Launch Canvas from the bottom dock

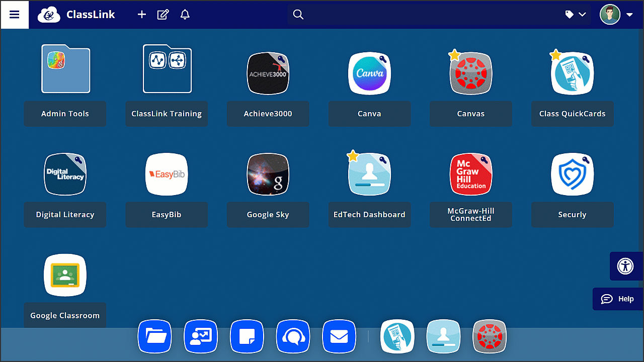pyautogui.click(x=489, y=336)
